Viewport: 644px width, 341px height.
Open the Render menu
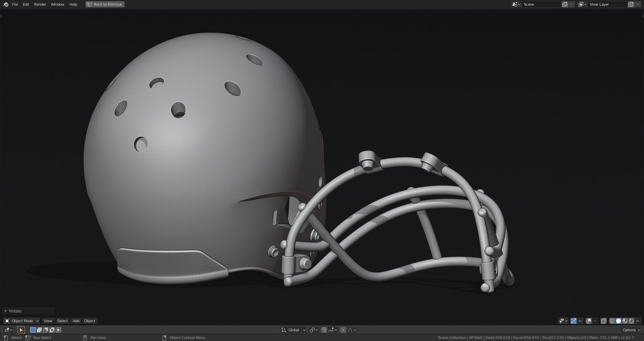40,4
